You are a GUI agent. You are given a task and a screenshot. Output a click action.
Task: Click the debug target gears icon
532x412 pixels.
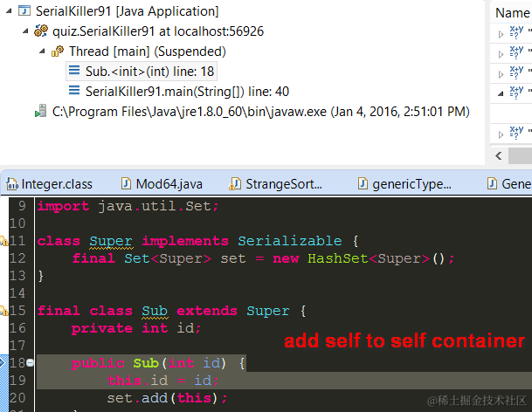41,31
